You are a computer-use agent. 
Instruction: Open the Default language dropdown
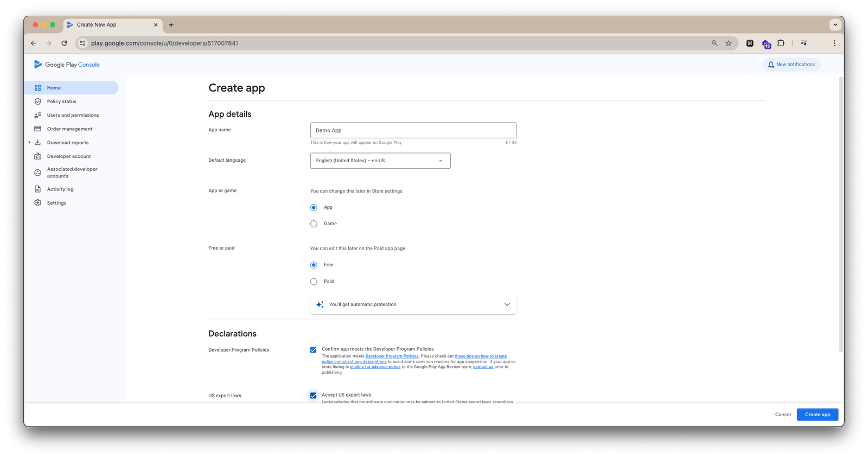[x=380, y=161]
